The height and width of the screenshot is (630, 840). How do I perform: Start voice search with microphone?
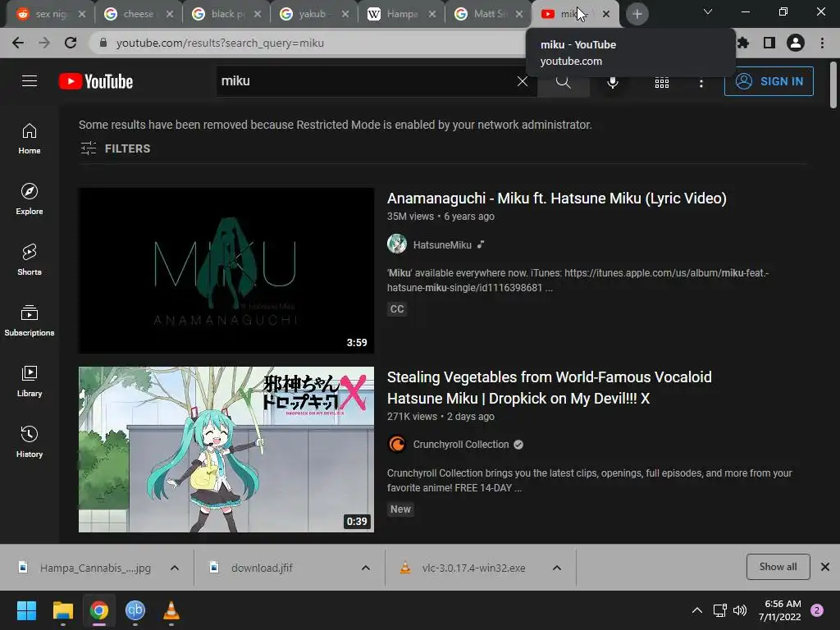[x=613, y=81]
